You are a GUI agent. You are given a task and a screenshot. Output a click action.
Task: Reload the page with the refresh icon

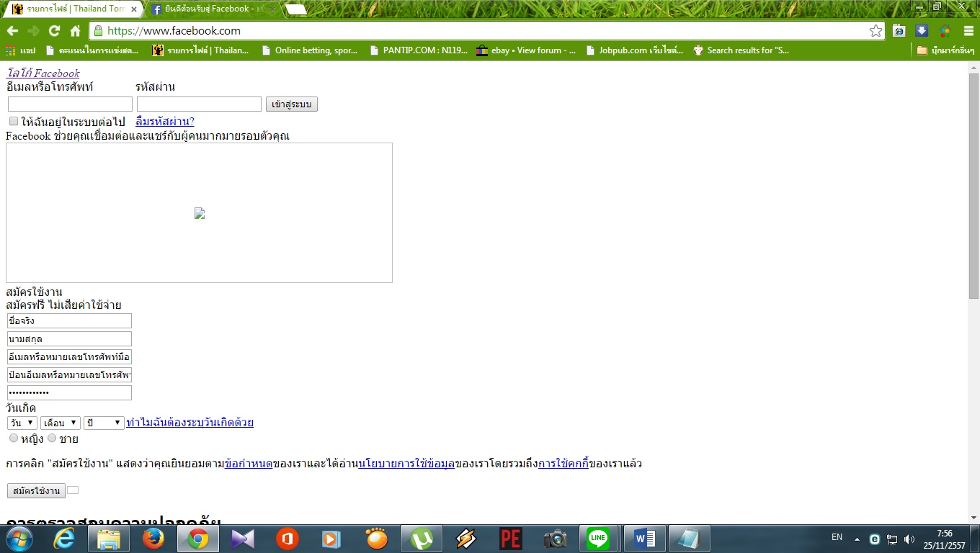[x=54, y=31]
